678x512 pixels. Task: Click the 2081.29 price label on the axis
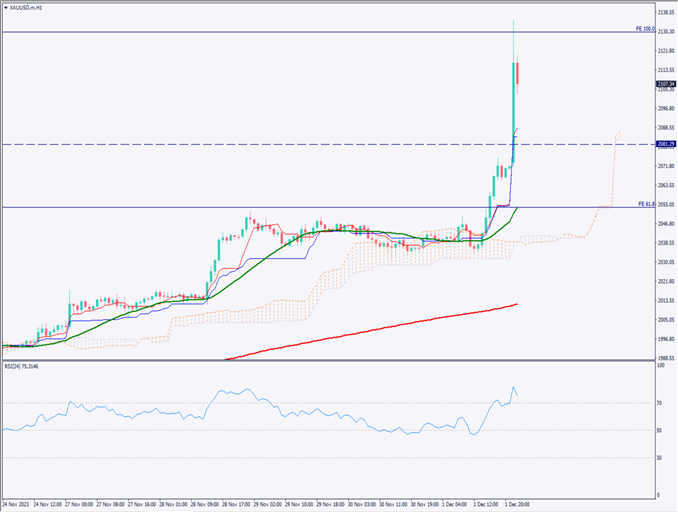tap(666, 145)
